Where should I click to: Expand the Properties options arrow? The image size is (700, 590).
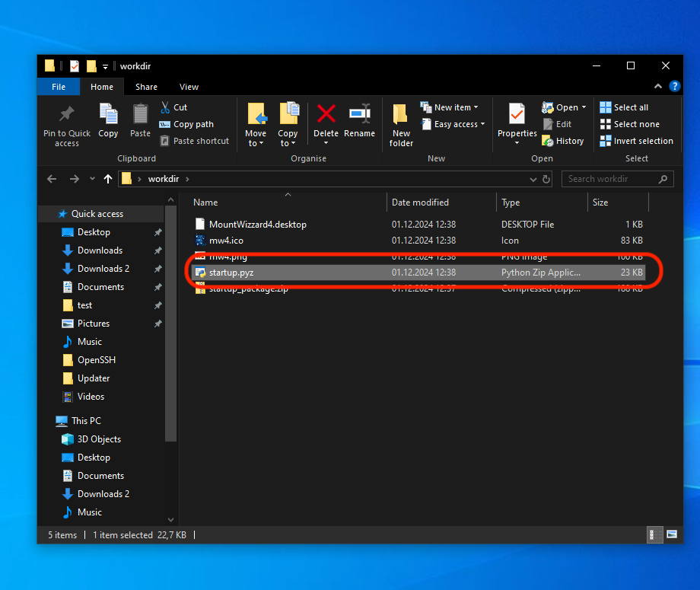(517, 143)
